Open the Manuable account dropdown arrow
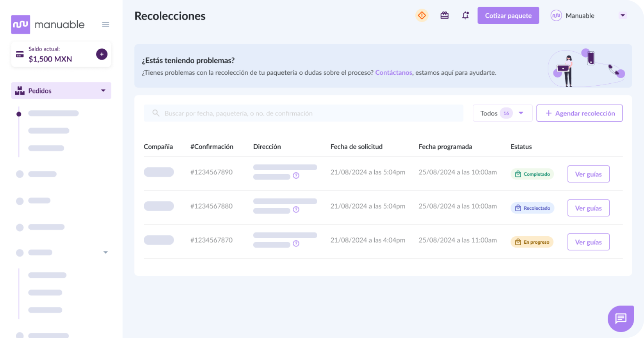Viewport: 644px width, 338px height. coord(623,16)
